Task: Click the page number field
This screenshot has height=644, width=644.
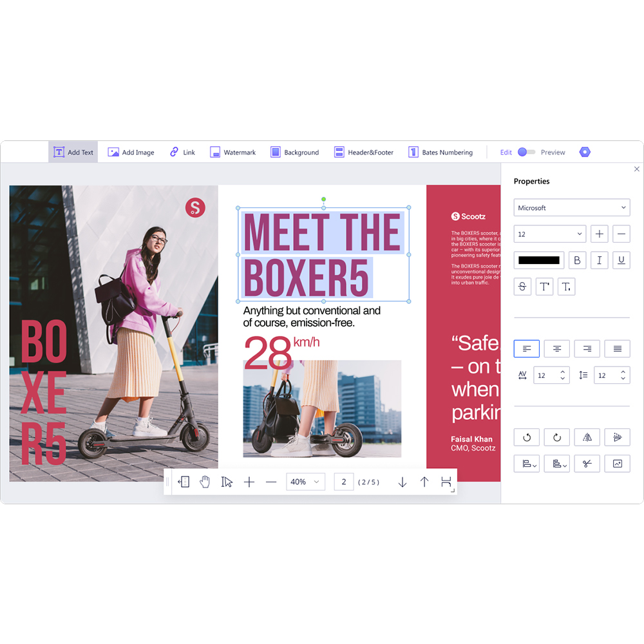Action: [344, 482]
